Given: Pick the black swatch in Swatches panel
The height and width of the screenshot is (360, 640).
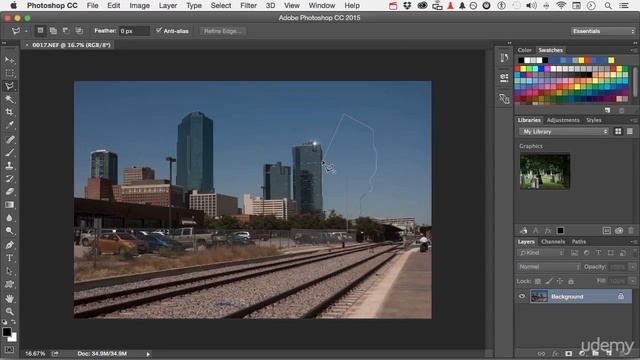Looking at the screenshot, I should tap(521, 60).
